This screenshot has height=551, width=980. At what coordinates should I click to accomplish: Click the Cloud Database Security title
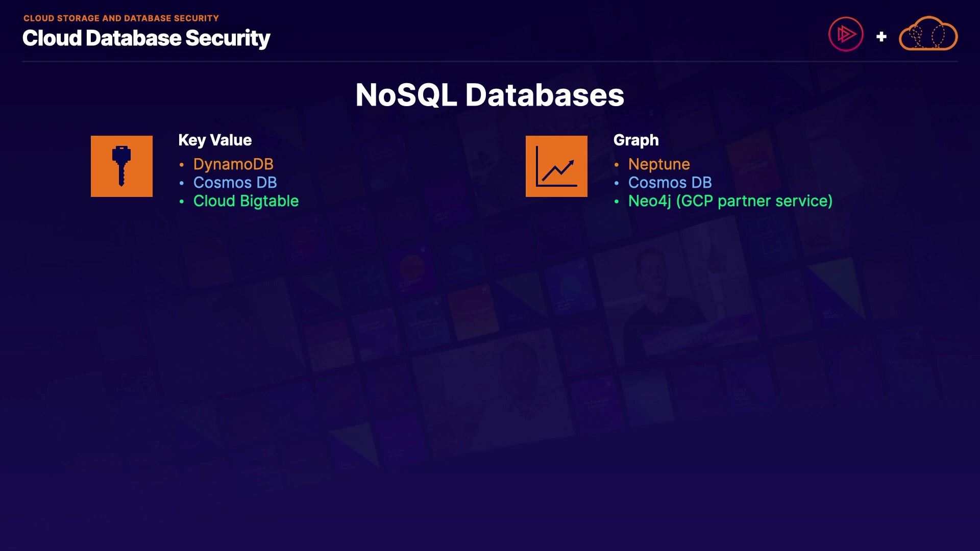click(x=146, y=38)
